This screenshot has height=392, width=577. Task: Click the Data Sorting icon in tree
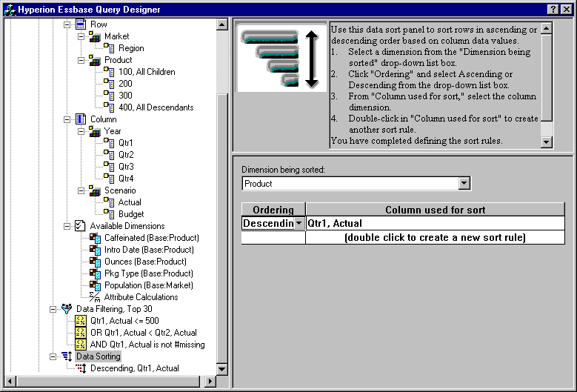67,356
